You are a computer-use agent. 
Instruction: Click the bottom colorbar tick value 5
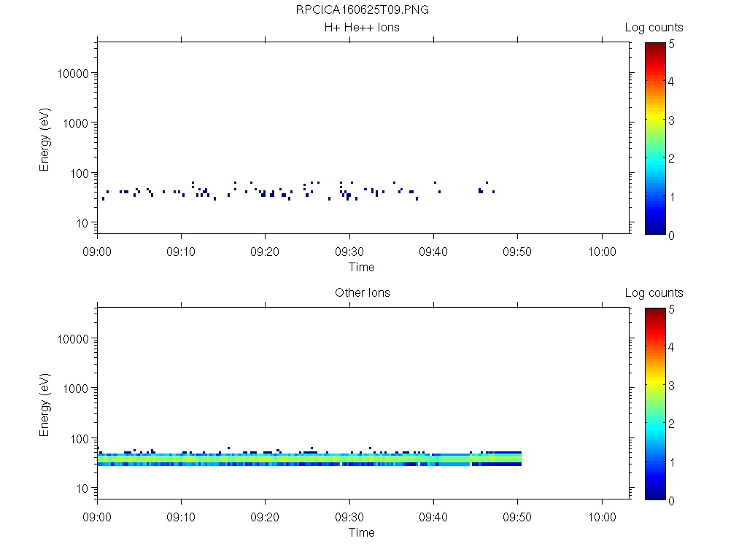(671, 309)
